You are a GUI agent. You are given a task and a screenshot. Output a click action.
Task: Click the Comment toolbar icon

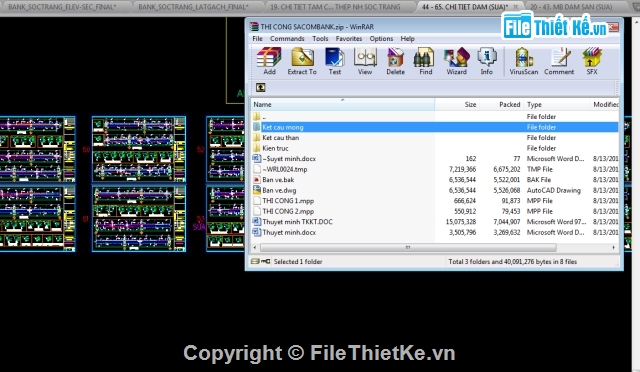(559, 61)
